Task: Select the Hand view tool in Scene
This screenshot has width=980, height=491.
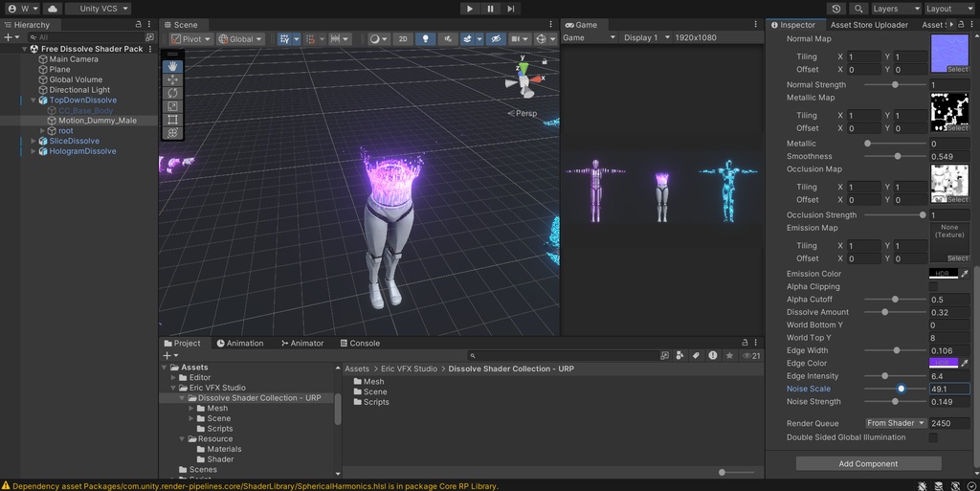Action: click(172, 66)
